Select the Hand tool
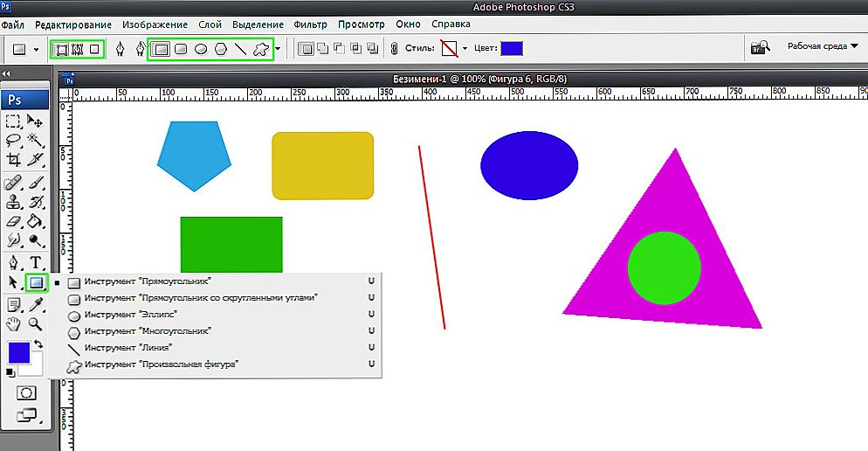The image size is (868, 451). 13,323
